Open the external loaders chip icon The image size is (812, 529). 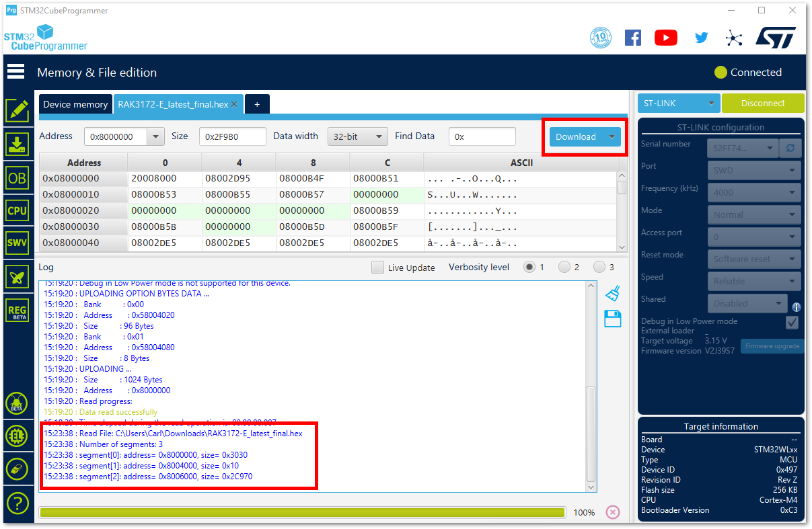(x=17, y=436)
